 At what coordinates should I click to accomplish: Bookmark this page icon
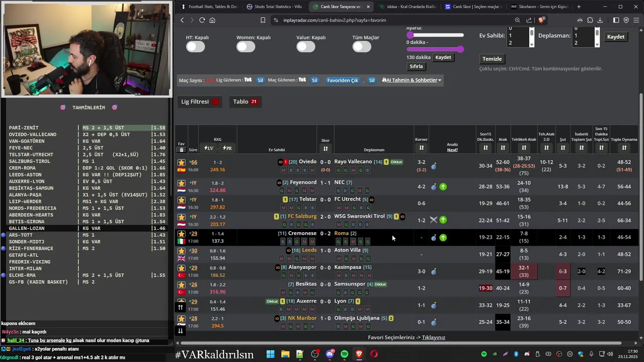(x=263, y=20)
